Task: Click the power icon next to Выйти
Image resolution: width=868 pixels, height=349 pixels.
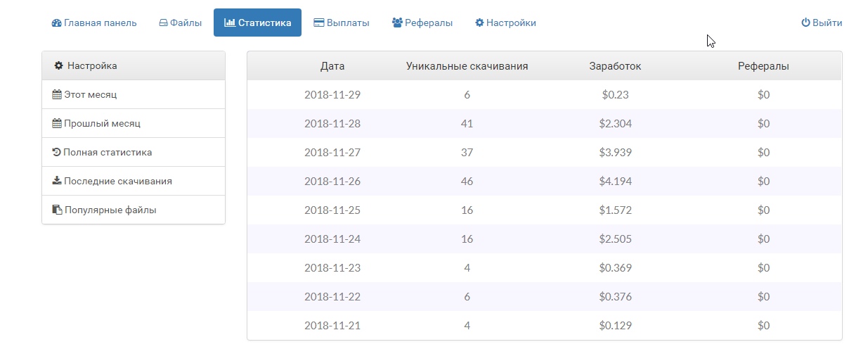Action: [x=805, y=23]
